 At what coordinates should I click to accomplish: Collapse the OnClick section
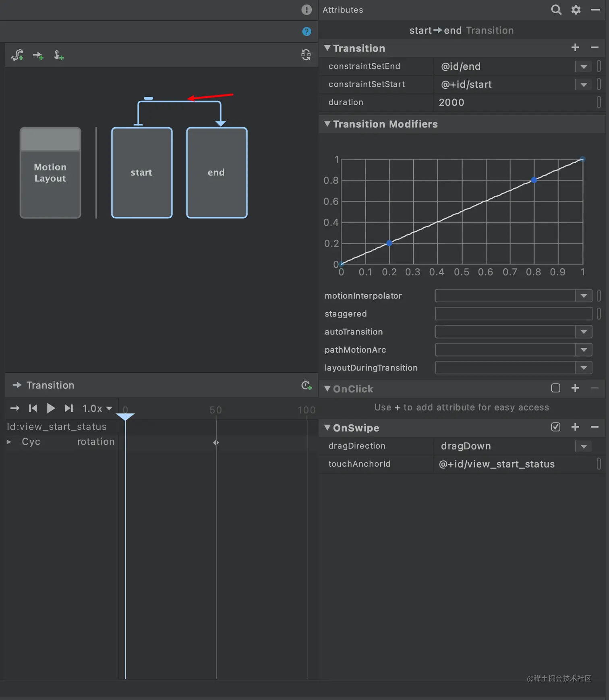tap(327, 388)
